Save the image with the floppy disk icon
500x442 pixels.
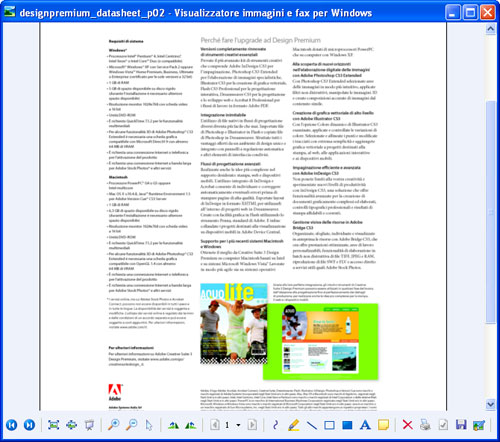[x=461, y=425]
